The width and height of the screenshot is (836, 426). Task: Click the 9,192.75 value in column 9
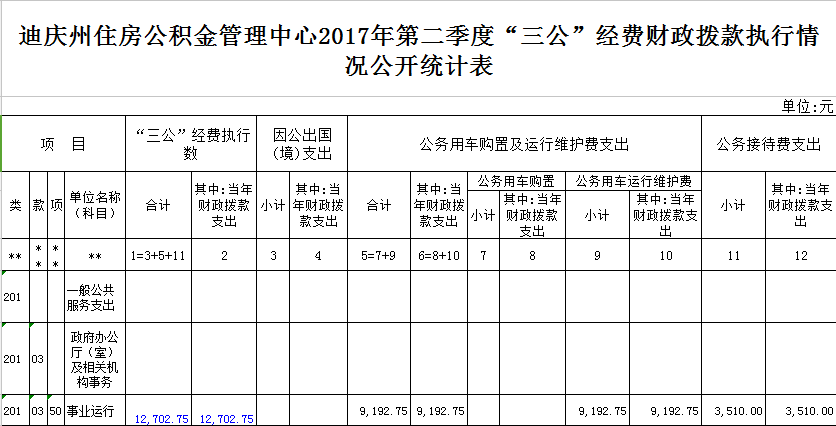[601, 411]
